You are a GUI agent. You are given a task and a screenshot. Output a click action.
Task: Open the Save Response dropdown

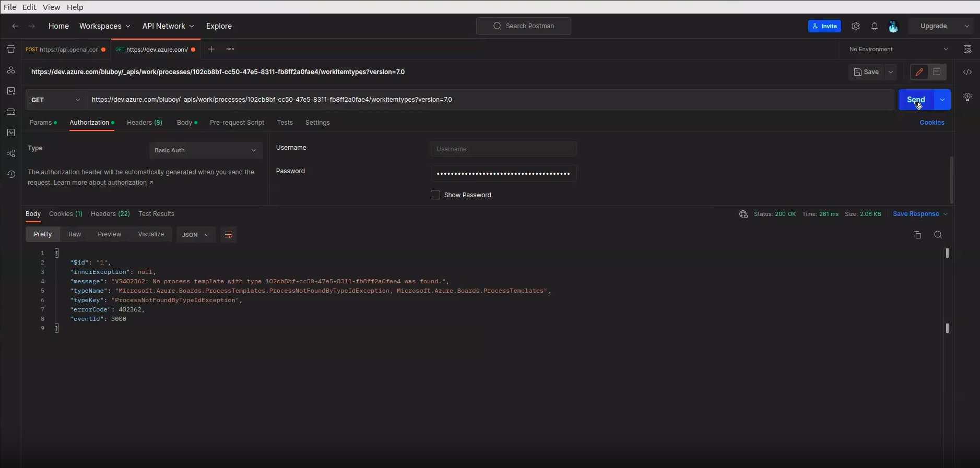pyautogui.click(x=920, y=214)
